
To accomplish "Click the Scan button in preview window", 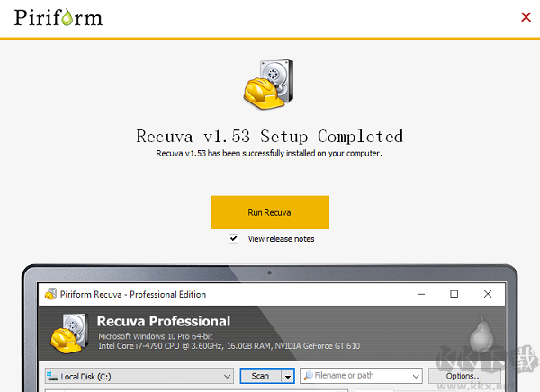I will (x=260, y=376).
